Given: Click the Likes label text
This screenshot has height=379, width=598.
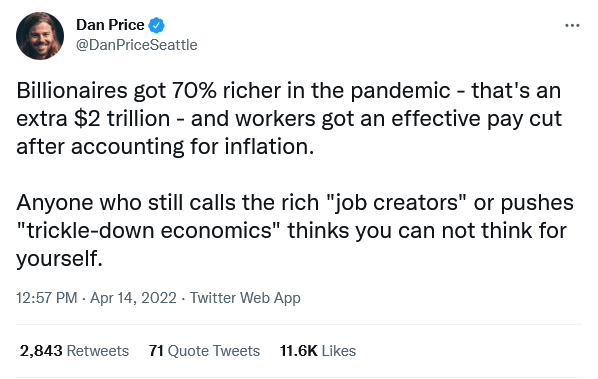Looking at the screenshot, I should (x=339, y=351).
